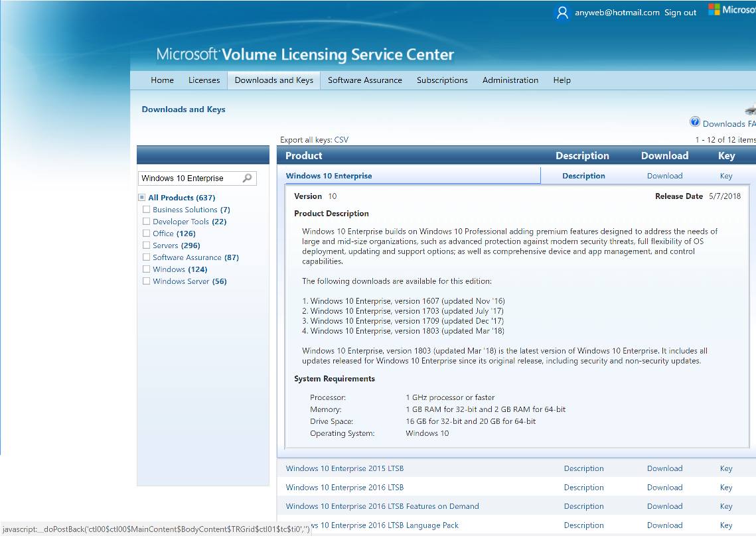Image resolution: width=756 pixels, height=540 pixels.
Task: Open the Subscriptions menu
Action: point(442,80)
